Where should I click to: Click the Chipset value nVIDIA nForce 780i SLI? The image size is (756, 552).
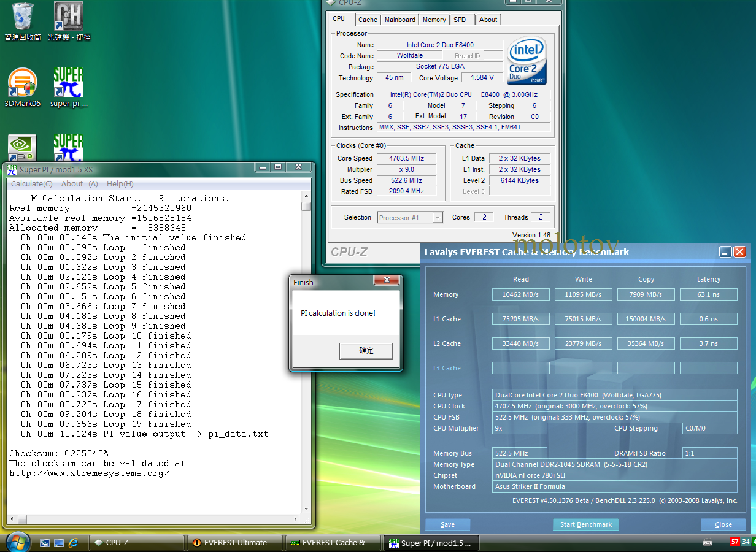(x=615, y=475)
